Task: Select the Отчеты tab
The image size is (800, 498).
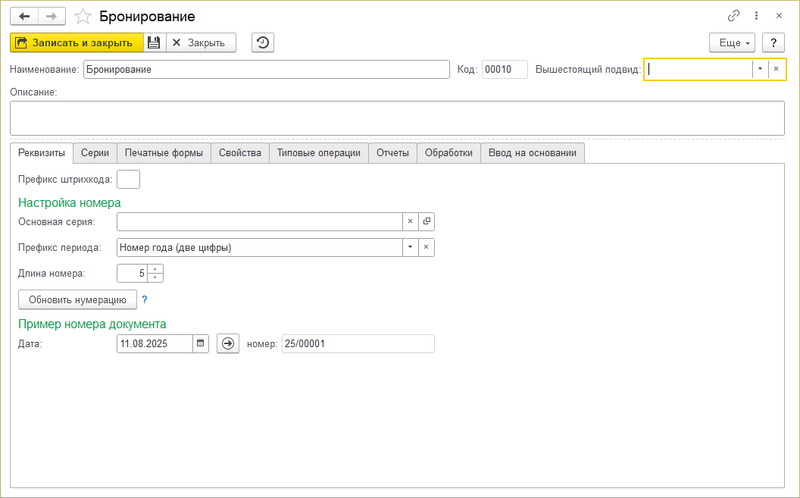Action: (x=393, y=153)
